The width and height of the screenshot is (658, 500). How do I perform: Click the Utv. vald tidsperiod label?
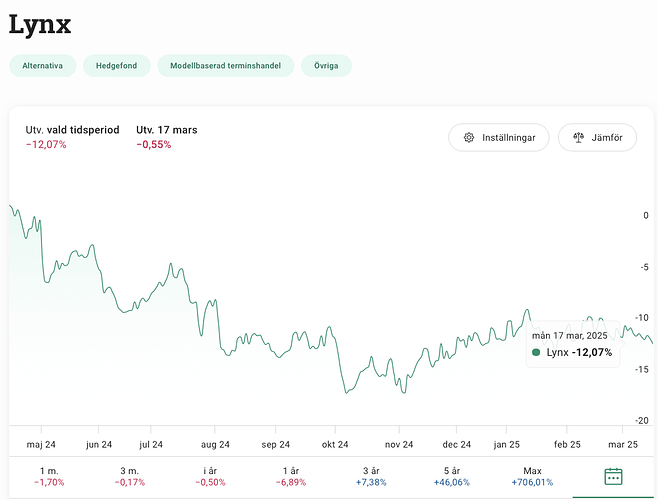[x=72, y=130]
